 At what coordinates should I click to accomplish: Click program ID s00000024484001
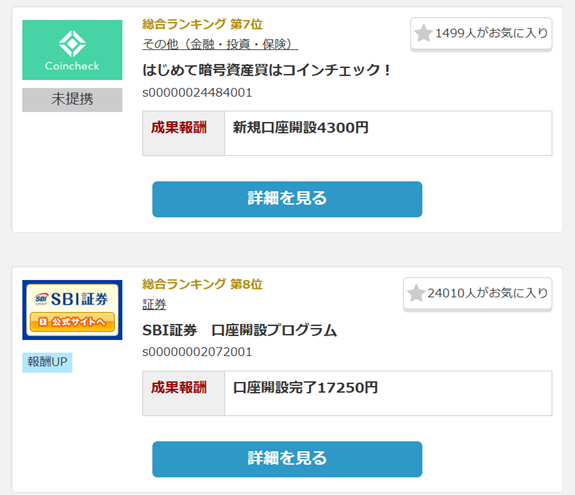(x=197, y=92)
